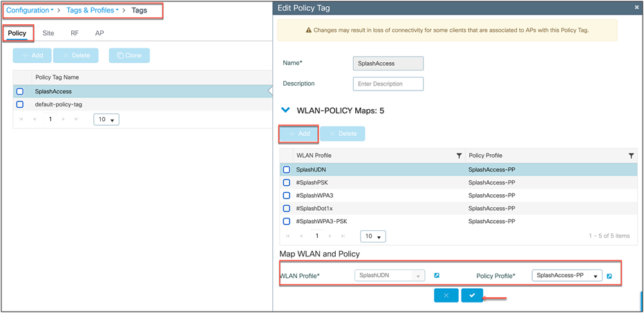Go to last page of WLAN-POLICY maps
Screen dimensions: 644x313
tap(343, 236)
